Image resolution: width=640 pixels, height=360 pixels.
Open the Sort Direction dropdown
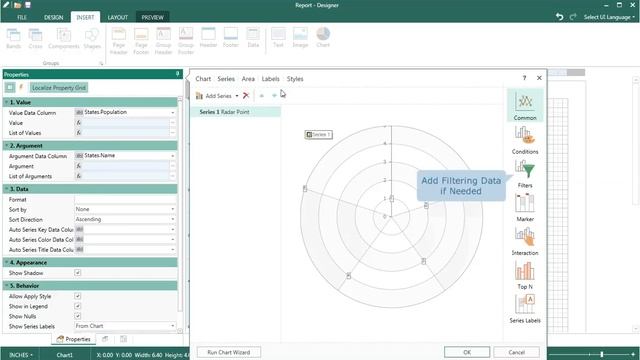(173, 219)
